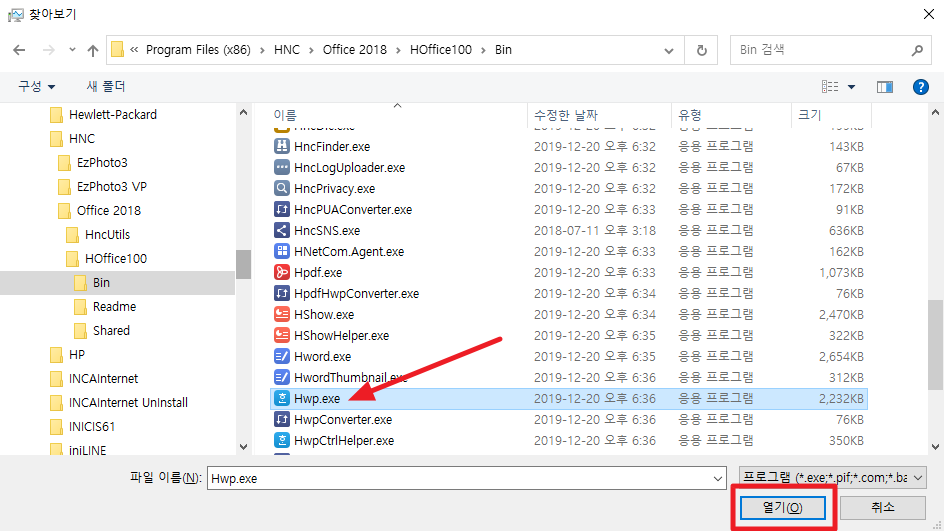Click the HncFinder.exe file icon
The image size is (944, 531).
(281, 146)
